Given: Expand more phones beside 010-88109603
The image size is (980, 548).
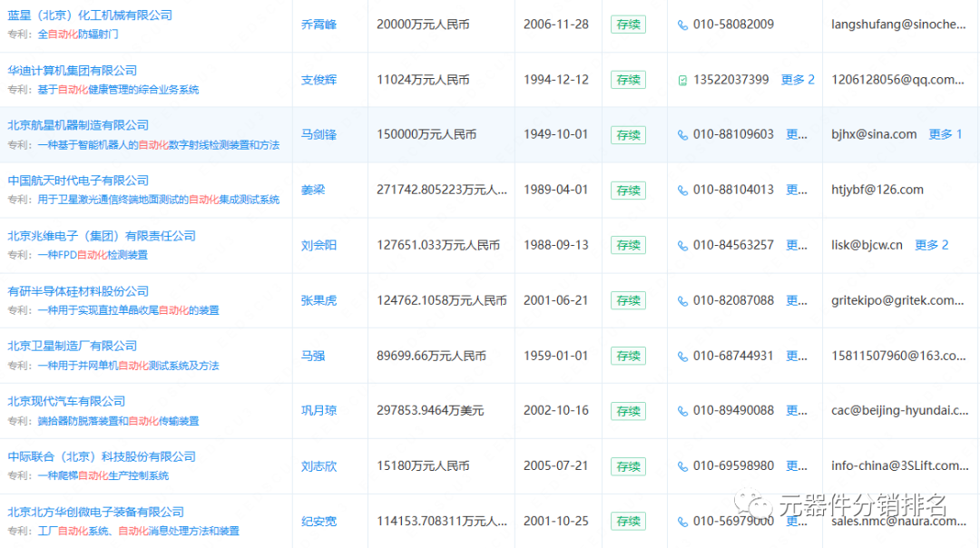Looking at the screenshot, I should (797, 134).
